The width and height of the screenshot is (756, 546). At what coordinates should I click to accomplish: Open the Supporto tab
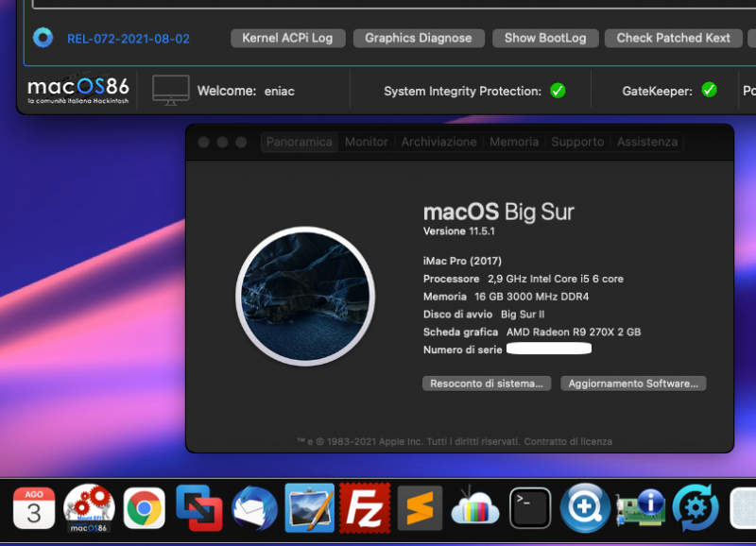tap(577, 142)
